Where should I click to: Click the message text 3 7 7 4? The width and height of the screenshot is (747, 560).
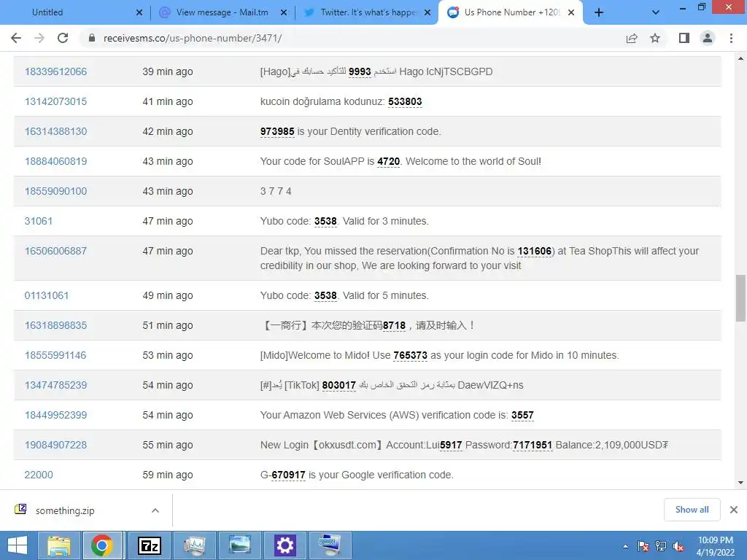tap(276, 191)
